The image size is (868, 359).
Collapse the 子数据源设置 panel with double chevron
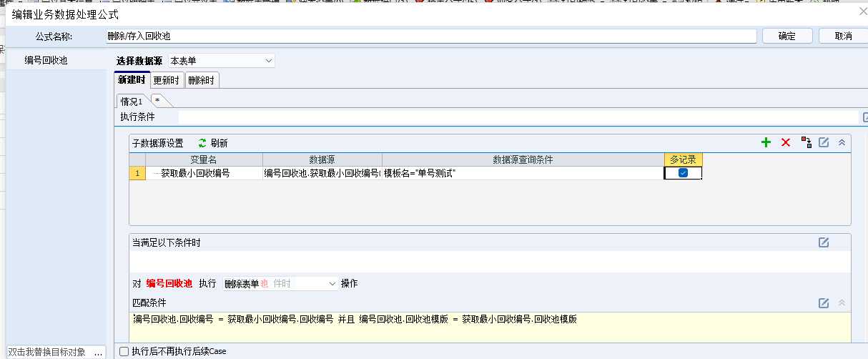point(842,143)
